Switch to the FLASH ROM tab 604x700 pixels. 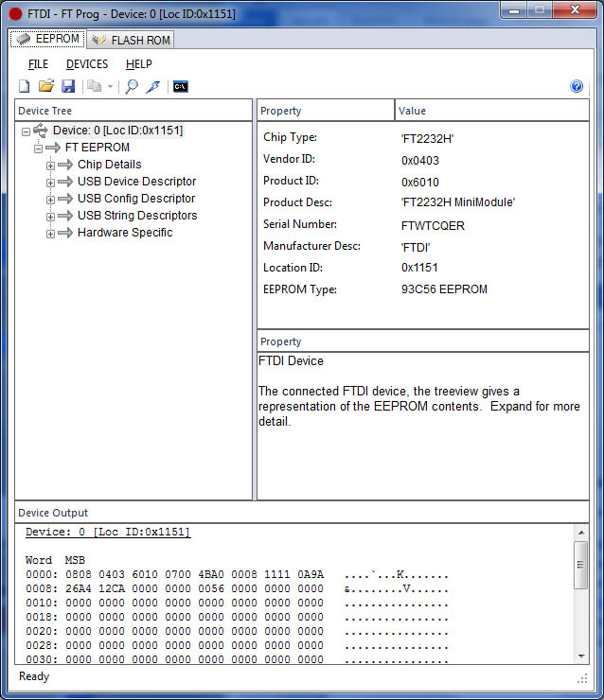131,40
